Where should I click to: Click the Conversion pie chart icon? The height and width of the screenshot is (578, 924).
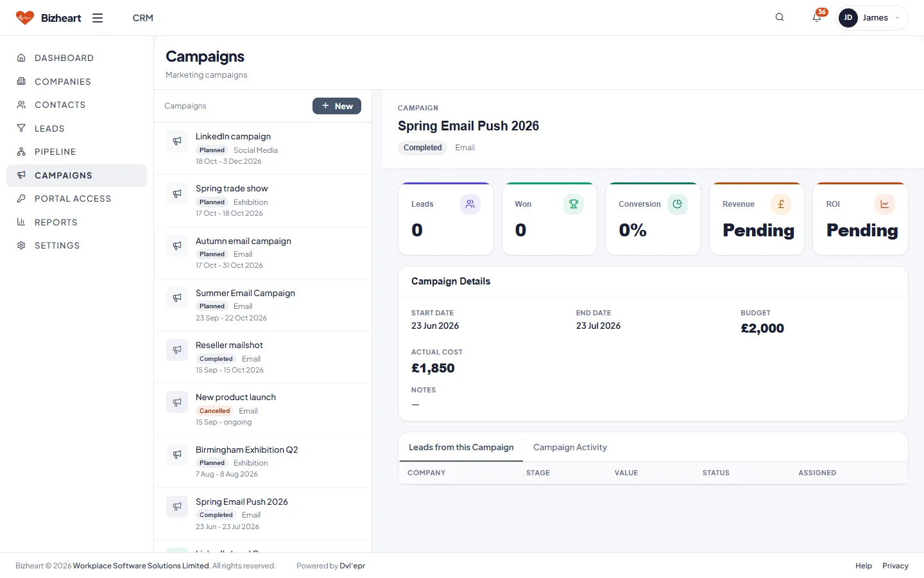(678, 204)
